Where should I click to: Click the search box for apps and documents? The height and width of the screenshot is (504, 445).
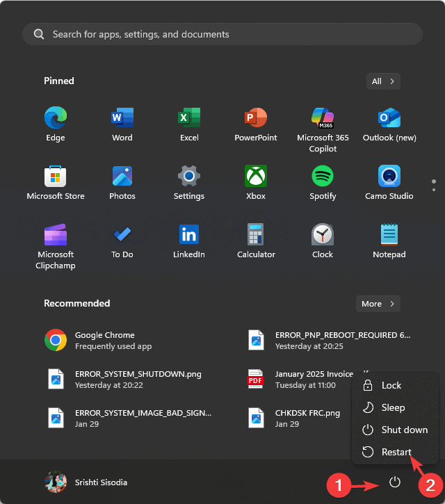222,34
